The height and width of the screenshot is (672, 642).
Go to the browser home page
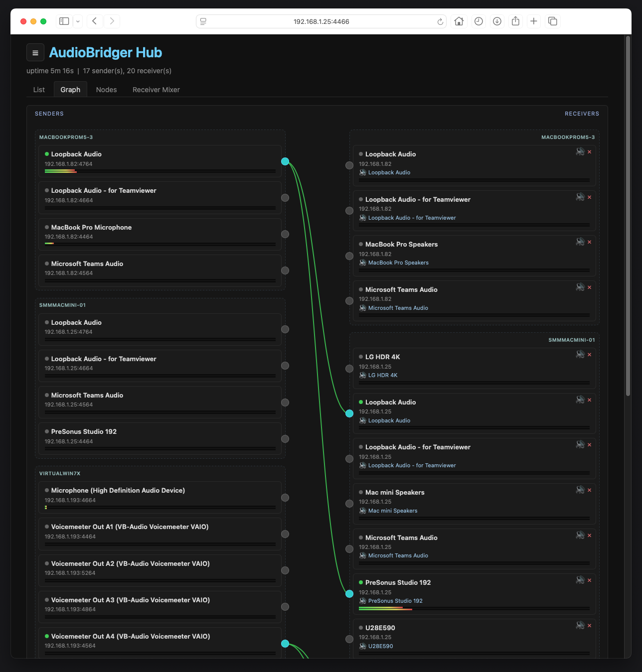459,21
